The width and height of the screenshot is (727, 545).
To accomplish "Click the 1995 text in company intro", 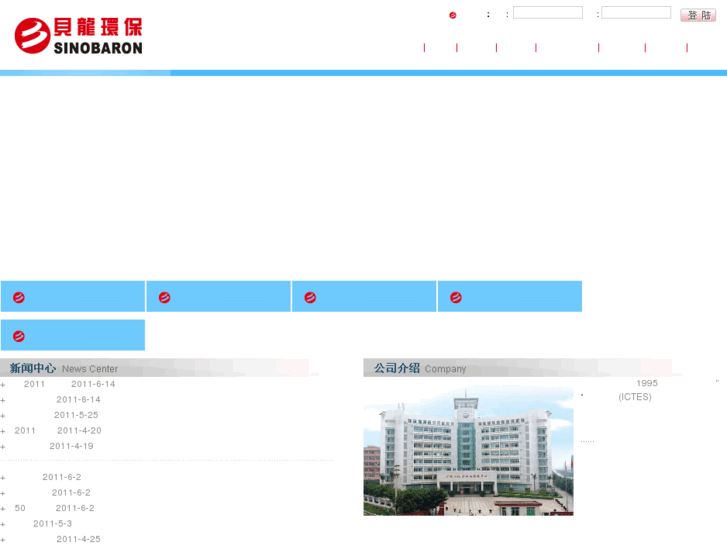I will (x=647, y=383).
